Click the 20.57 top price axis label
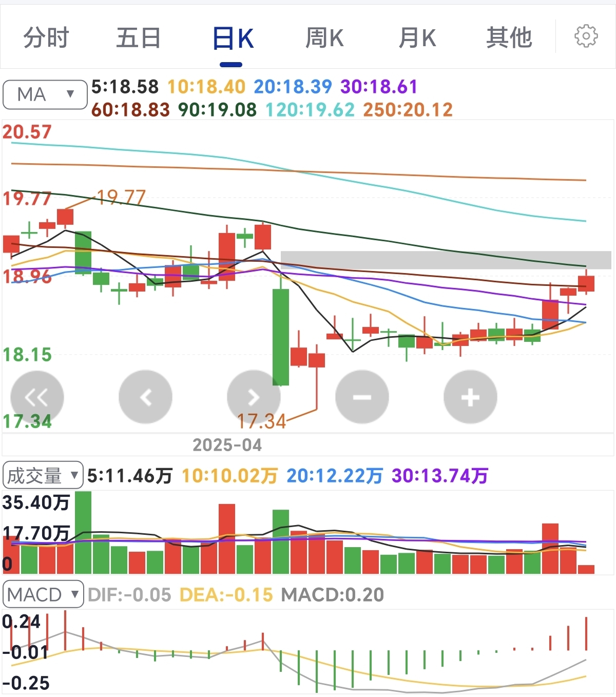 [x=27, y=132]
